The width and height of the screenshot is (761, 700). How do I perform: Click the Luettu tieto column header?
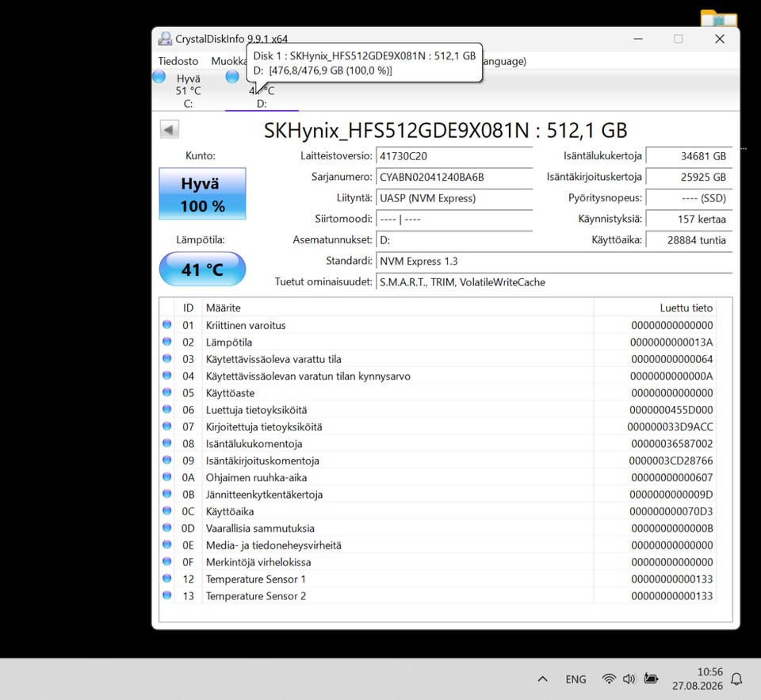(x=655, y=308)
